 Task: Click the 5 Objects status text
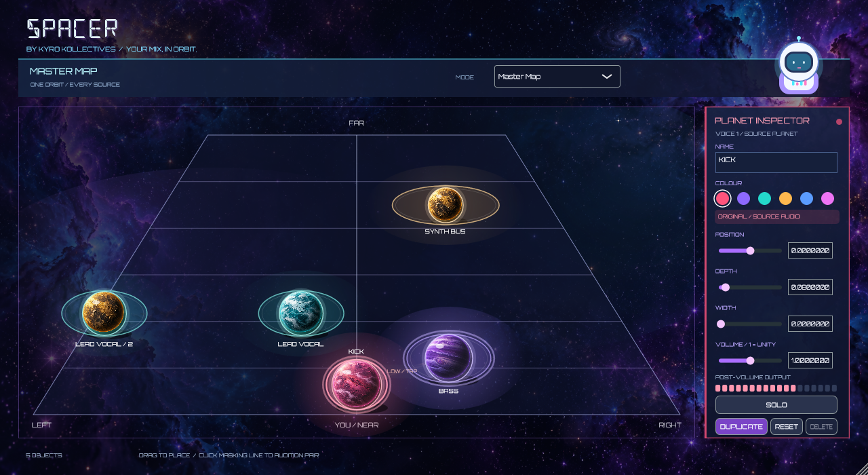pyautogui.click(x=43, y=455)
